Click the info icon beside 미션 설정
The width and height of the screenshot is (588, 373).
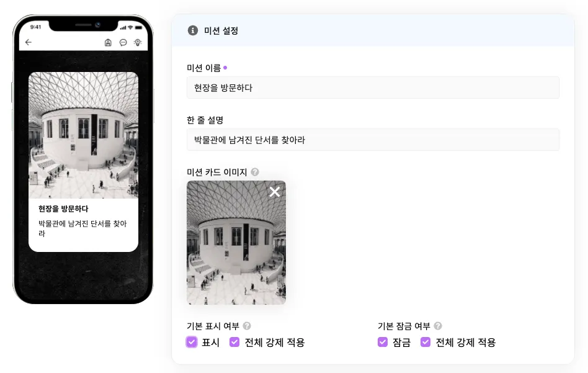pyautogui.click(x=193, y=30)
